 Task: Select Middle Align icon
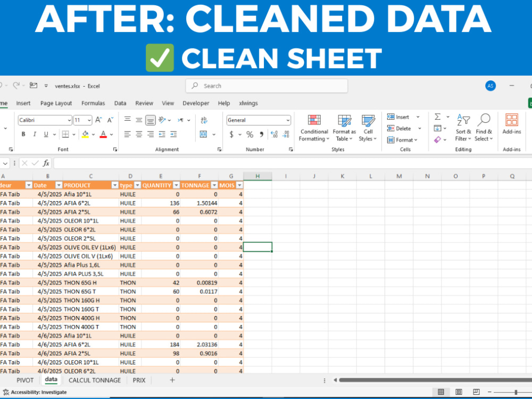point(139,120)
